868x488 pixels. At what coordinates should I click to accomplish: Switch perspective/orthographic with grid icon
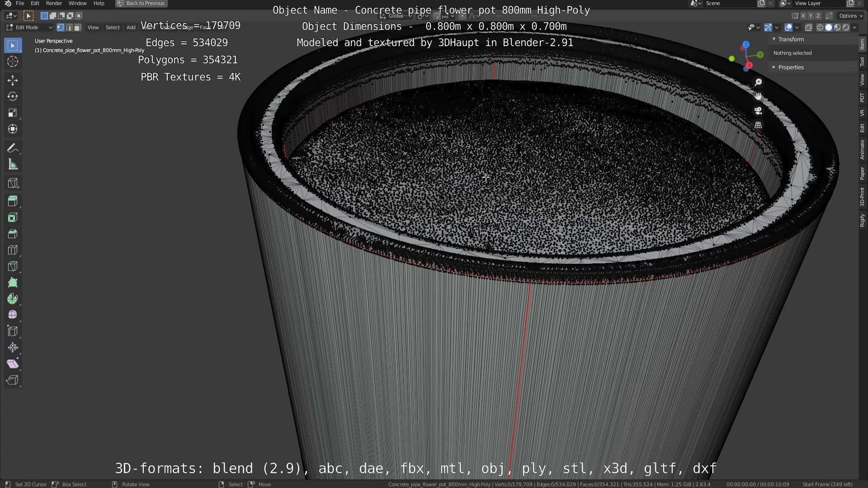(758, 125)
